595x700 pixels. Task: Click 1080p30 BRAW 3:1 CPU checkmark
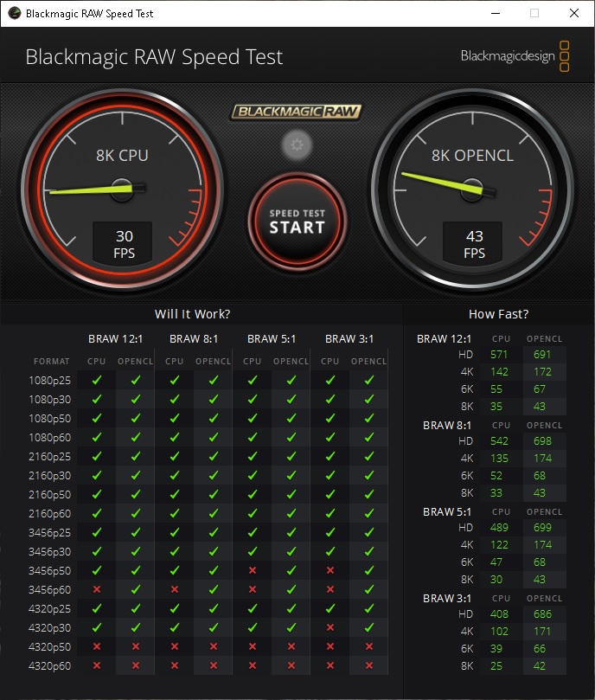330,399
